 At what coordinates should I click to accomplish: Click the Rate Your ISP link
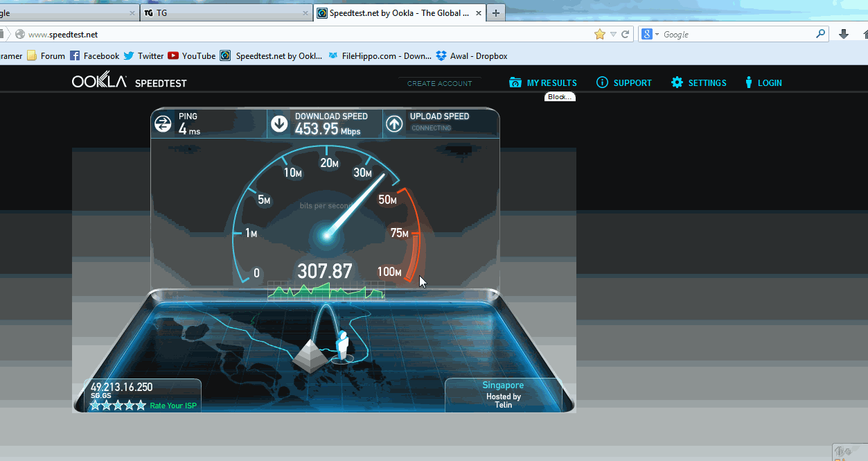[173, 406]
